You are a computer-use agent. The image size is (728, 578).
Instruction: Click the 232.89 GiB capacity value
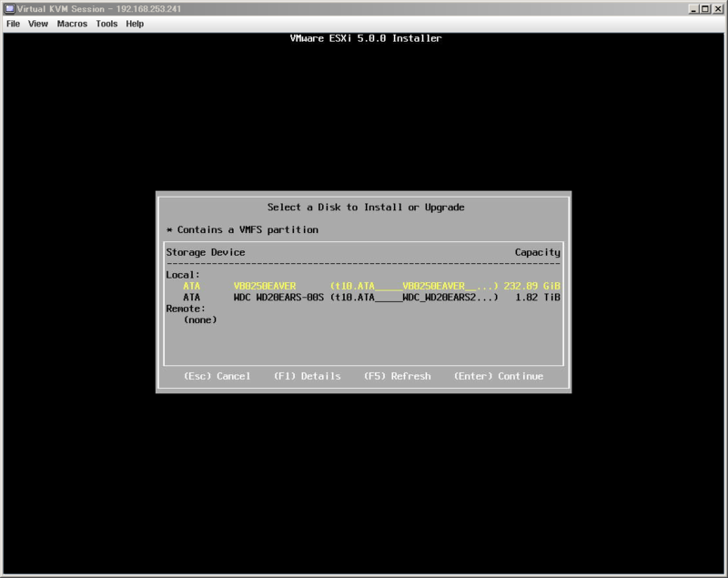click(532, 286)
